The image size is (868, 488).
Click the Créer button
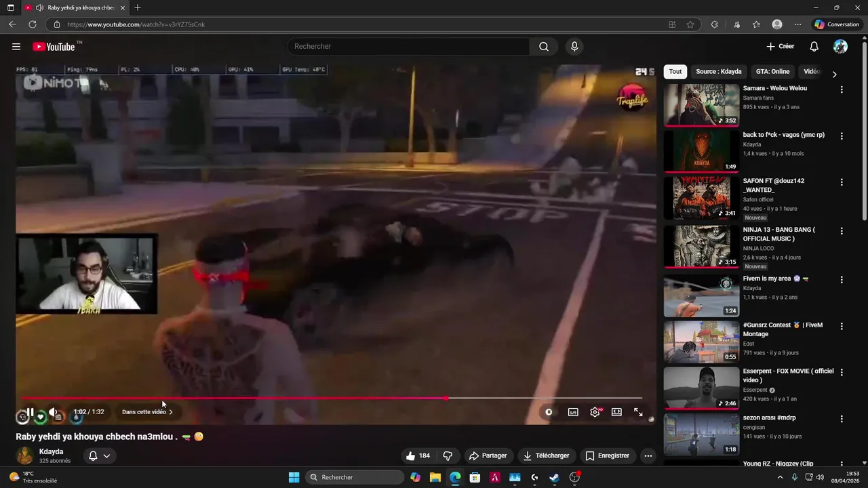(x=780, y=46)
